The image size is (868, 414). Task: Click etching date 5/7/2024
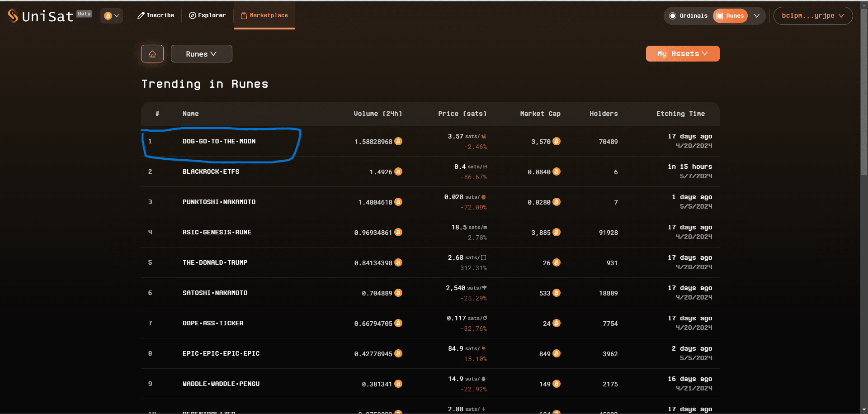696,176
